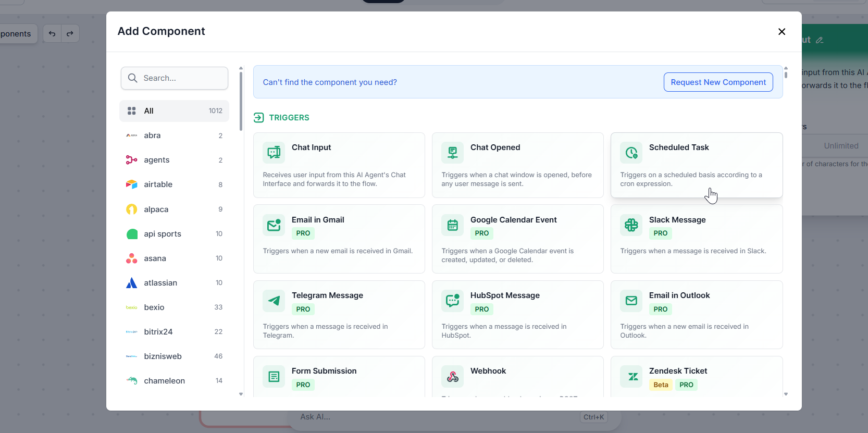Click the edit pencil icon in background panel
This screenshot has width=868, height=433.
coord(820,40)
